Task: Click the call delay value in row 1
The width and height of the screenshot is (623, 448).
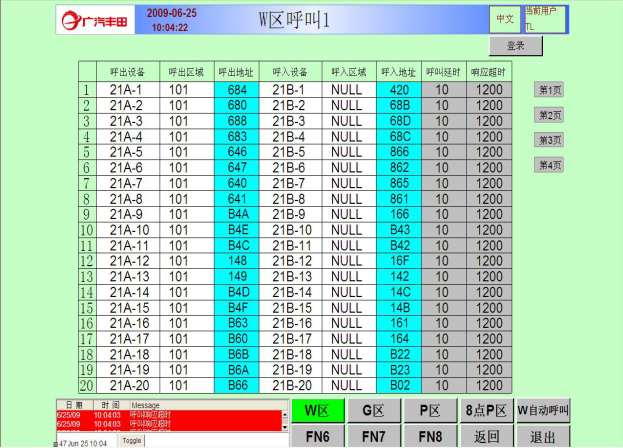Action: (444, 90)
